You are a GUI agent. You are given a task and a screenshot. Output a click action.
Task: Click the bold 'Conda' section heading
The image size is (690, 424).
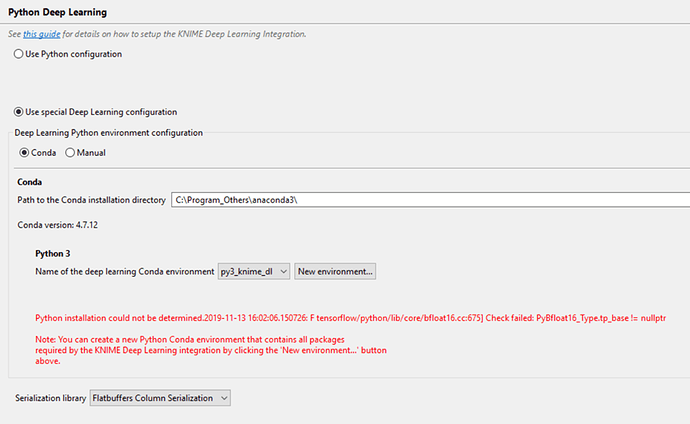(x=29, y=182)
